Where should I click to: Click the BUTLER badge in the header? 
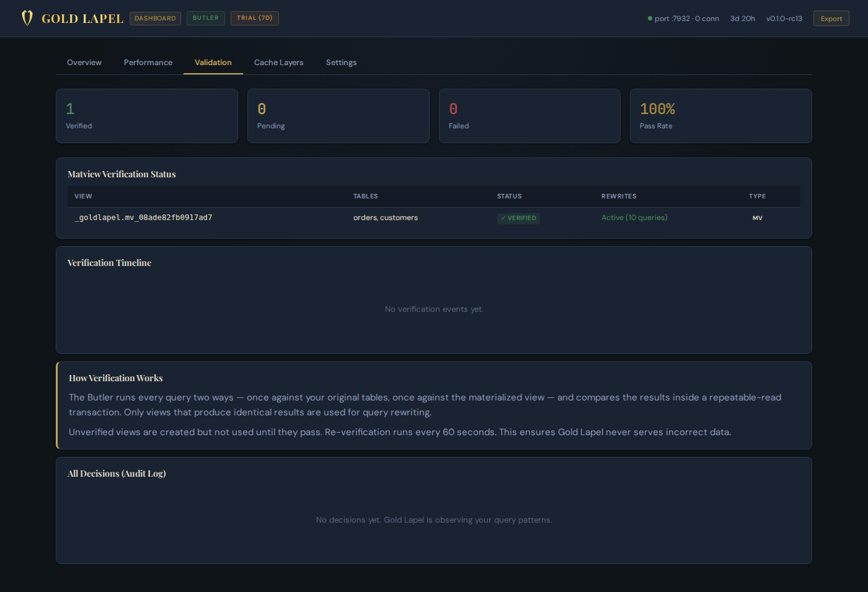pos(205,18)
